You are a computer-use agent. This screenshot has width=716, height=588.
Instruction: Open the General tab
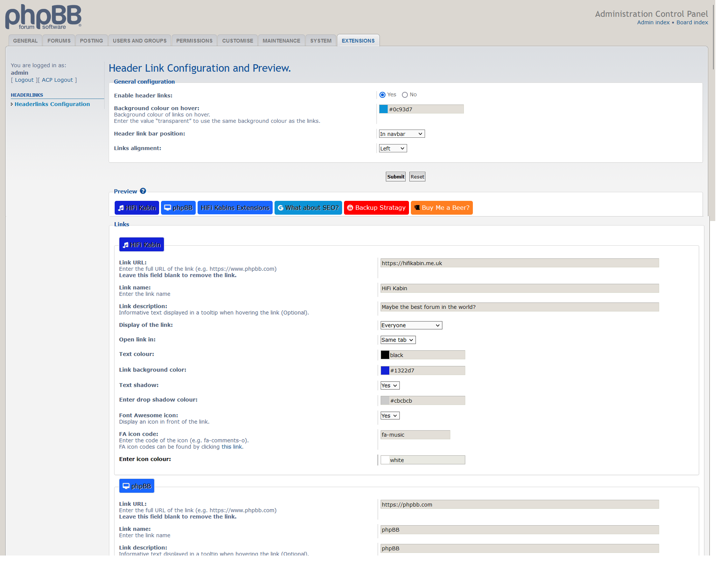coord(25,41)
